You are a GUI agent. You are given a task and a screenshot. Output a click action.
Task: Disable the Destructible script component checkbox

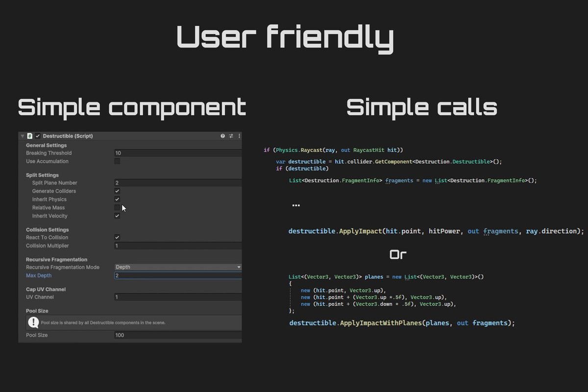pyautogui.click(x=38, y=136)
